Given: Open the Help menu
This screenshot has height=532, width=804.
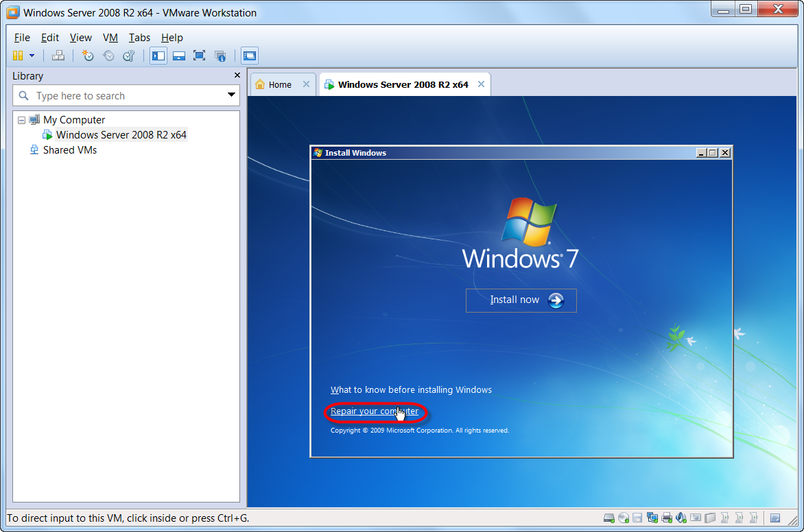Looking at the screenshot, I should [172, 38].
